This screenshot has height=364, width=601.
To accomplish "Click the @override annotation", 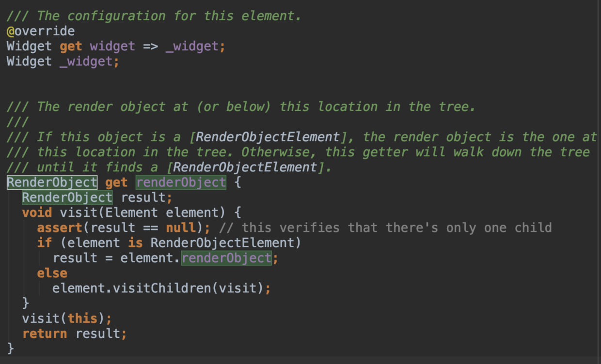I will click(41, 31).
